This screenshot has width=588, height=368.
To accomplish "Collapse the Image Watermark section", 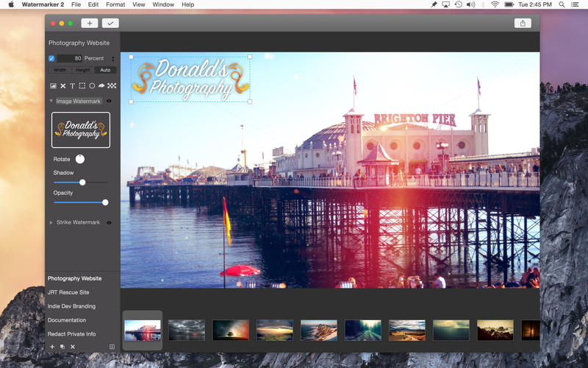I will pos(51,101).
